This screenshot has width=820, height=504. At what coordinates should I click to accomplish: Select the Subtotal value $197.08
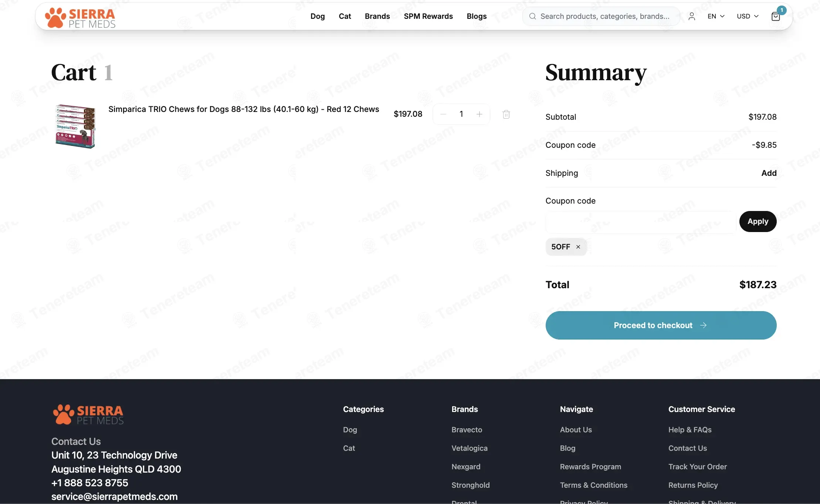point(762,117)
